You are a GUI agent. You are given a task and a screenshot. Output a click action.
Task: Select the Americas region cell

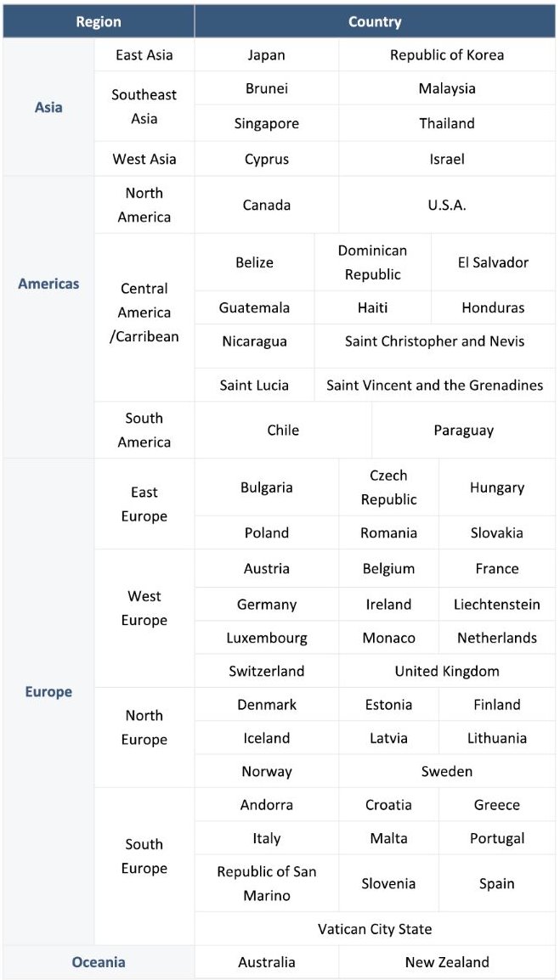[x=48, y=284]
